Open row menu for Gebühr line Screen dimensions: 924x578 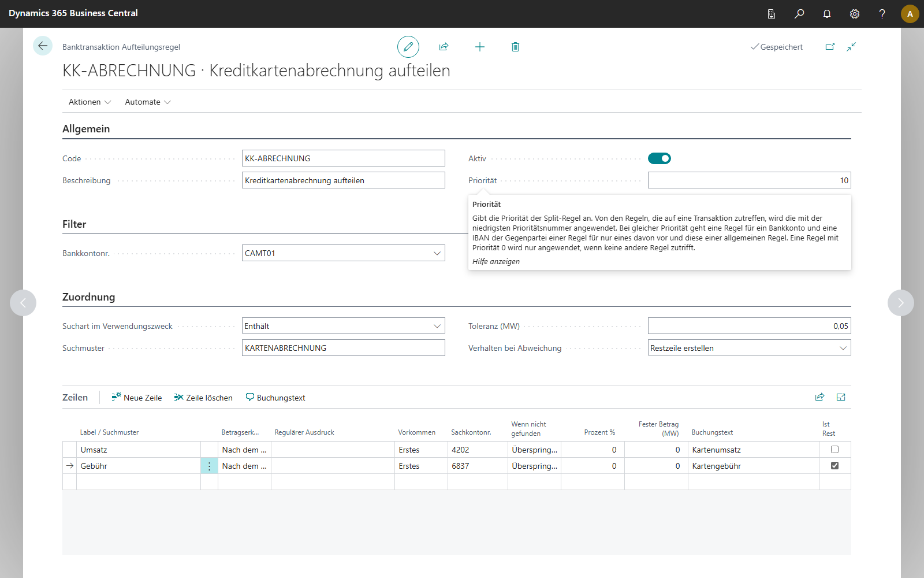click(x=209, y=466)
